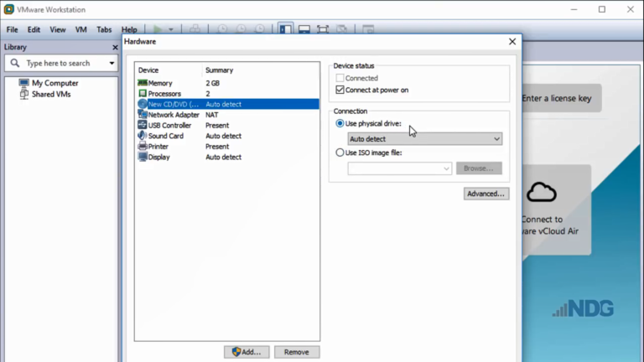Click the NAT network summary value

[x=212, y=115]
